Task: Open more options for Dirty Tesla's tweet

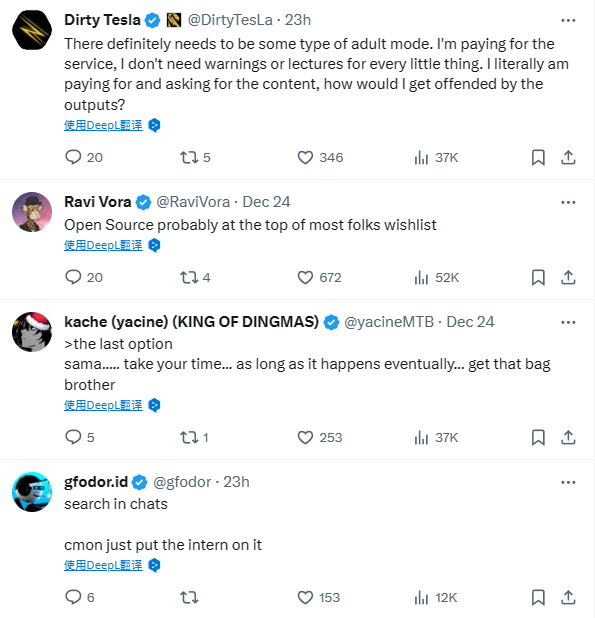Action: pyautogui.click(x=568, y=20)
